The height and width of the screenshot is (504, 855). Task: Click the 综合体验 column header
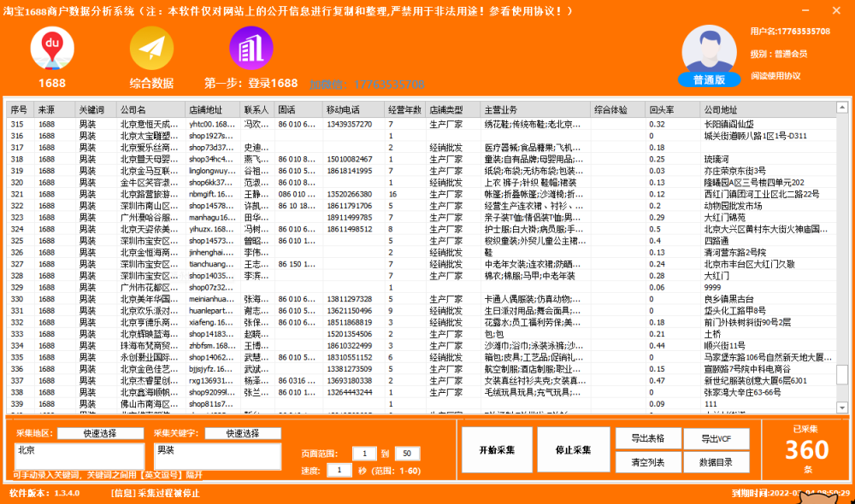617,109
